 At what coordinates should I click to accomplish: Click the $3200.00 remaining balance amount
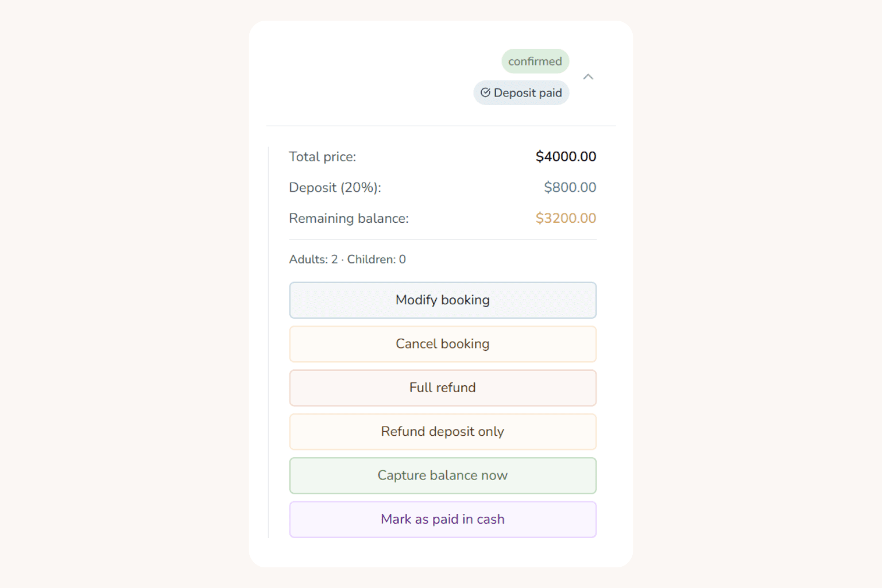click(x=566, y=219)
